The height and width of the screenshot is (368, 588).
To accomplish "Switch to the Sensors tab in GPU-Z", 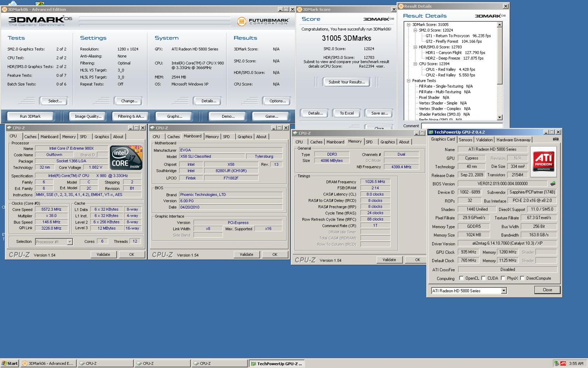I will pyautogui.click(x=465, y=140).
